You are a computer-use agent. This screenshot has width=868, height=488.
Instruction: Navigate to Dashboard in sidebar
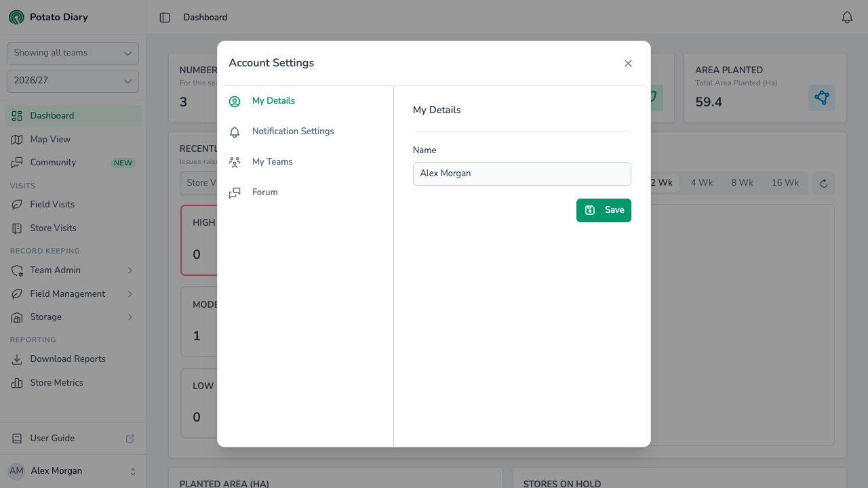coord(73,116)
